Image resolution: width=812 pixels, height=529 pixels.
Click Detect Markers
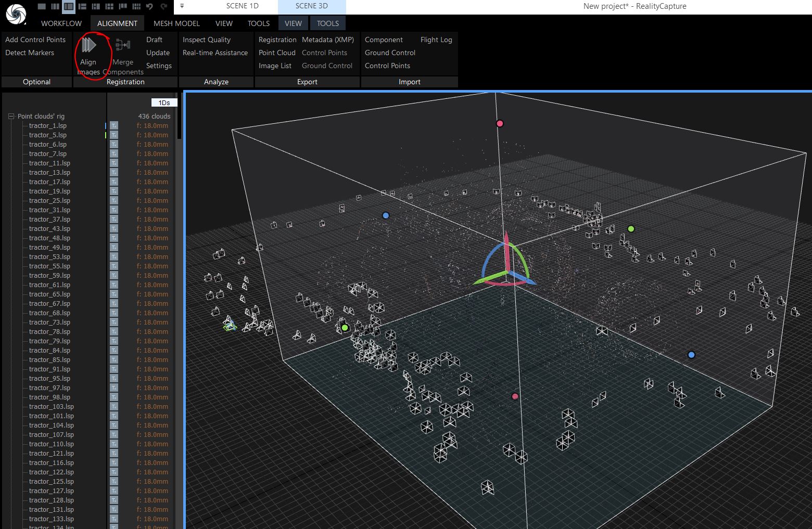30,53
